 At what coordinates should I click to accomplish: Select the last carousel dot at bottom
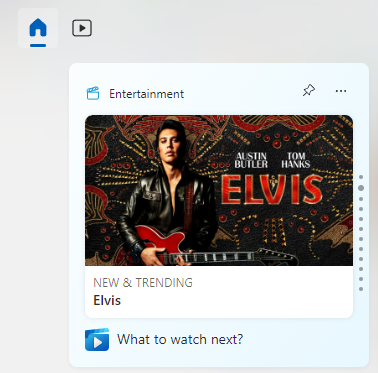(x=361, y=289)
